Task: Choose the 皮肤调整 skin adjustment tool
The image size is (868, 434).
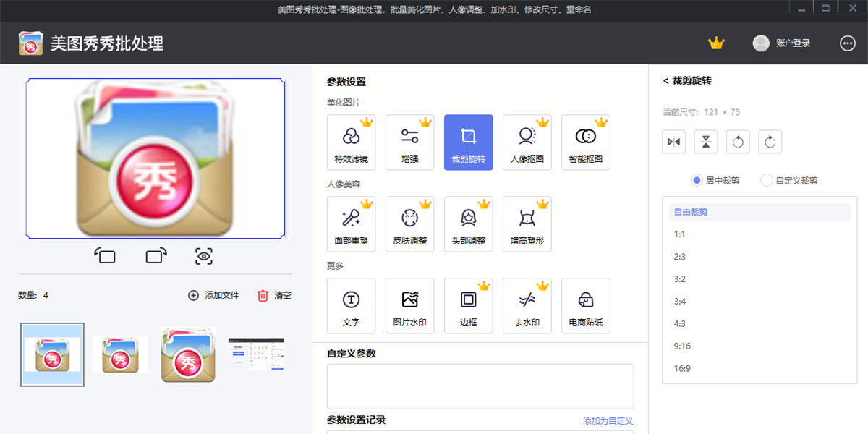Action: 409,224
